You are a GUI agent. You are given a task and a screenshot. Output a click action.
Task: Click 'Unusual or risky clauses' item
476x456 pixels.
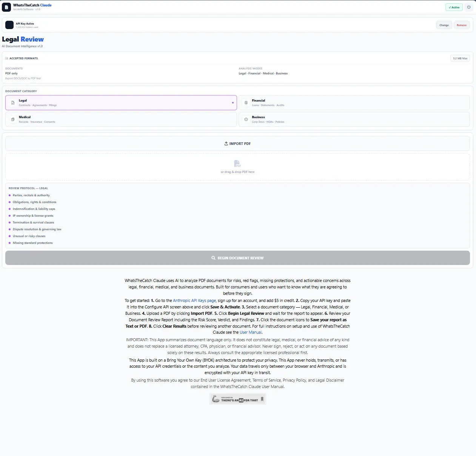29,236
